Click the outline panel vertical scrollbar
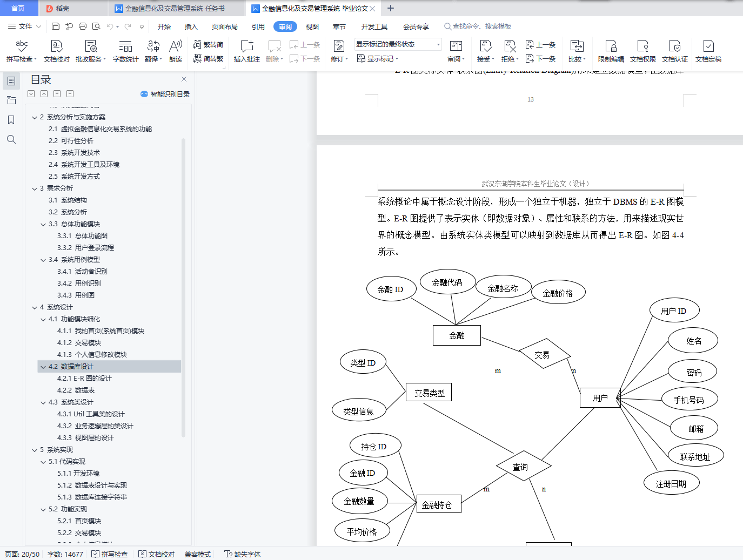Screen dimensions: 743x560 coord(183,287)
